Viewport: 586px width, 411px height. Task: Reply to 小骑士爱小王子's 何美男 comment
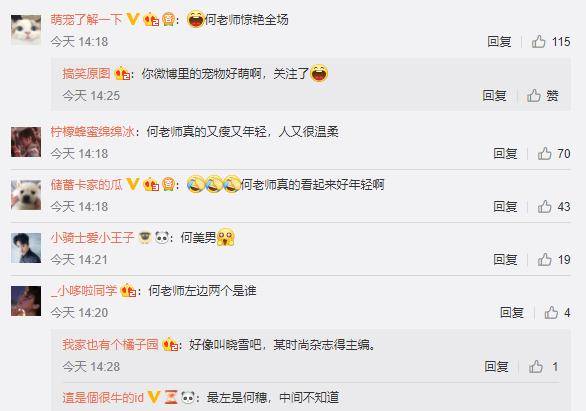[x=505, y=260]
